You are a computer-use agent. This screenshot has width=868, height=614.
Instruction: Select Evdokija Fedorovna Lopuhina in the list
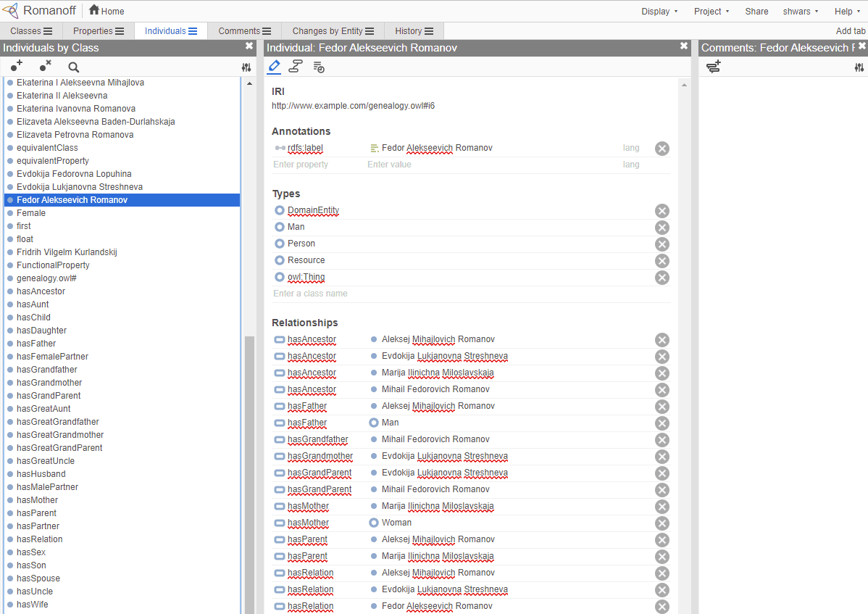coord(74,174)
